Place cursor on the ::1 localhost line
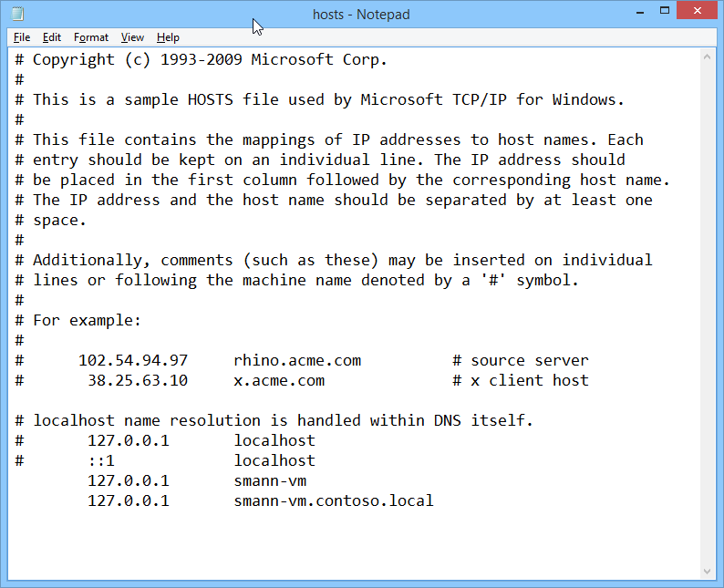 pyautogui.click(x=165, y=460)
